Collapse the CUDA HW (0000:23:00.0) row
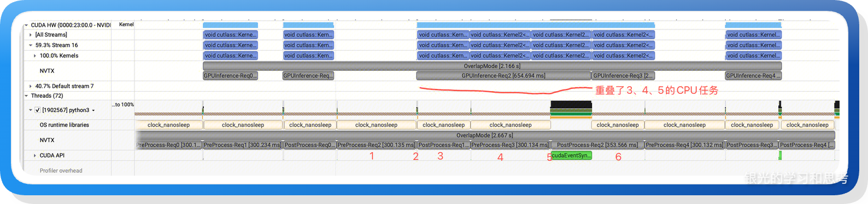This screenshot has height=204, width=868. click(26, 25)
